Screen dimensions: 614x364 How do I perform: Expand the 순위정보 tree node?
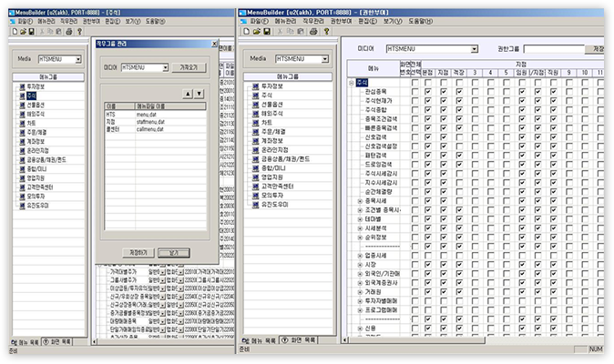[x=360, y=238]
